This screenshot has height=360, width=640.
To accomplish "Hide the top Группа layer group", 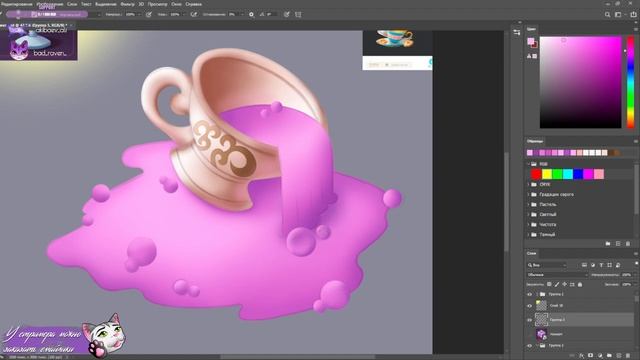I will pyautogui.click(x=530, y=294).
